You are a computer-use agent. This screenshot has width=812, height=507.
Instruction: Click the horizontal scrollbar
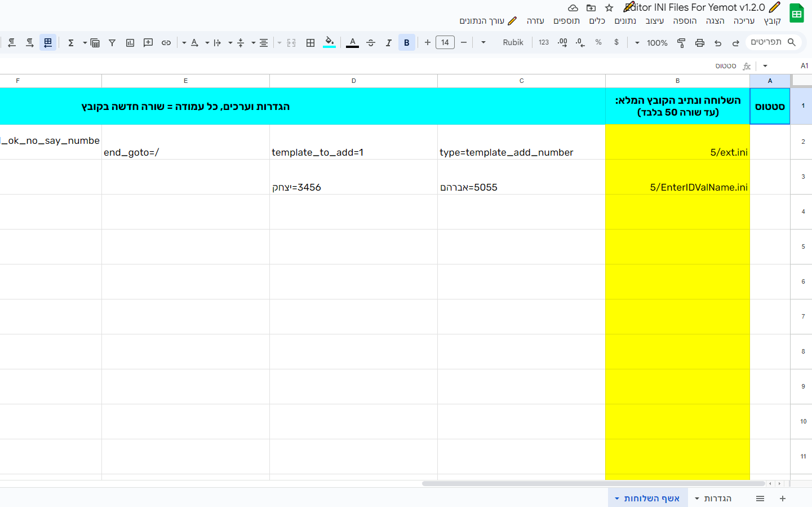click(593, 483)
